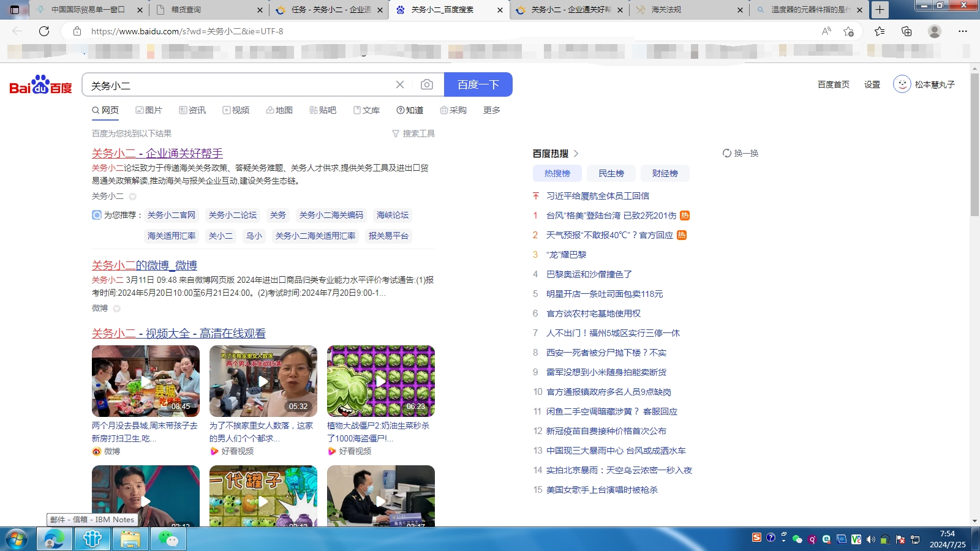Clear the search box with X icon

coord(400,84)
